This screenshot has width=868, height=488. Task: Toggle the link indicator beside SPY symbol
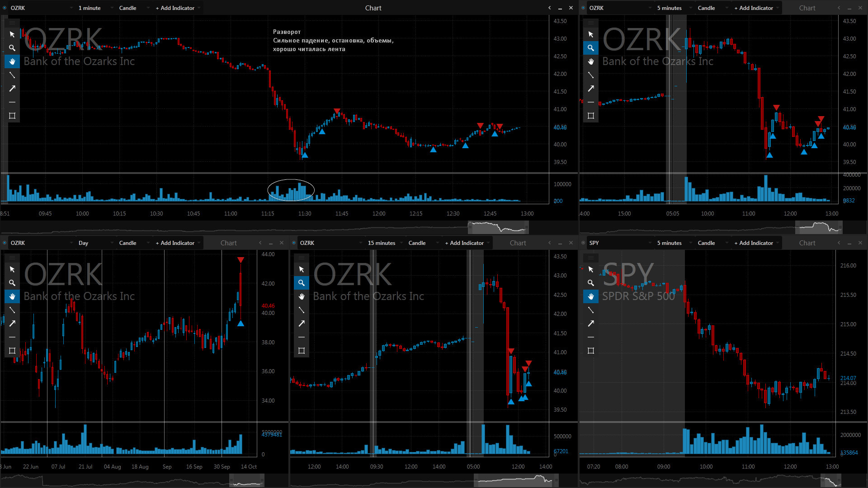click(x=583, y=243)
